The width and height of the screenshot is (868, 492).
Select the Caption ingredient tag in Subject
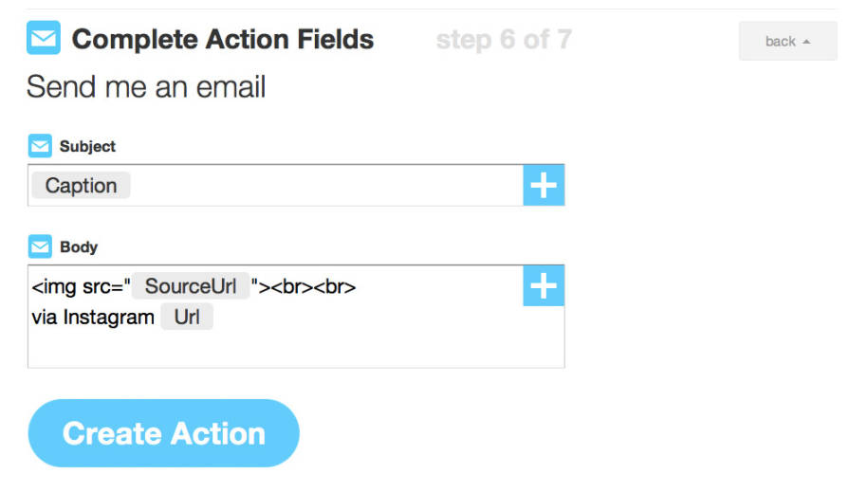[x=81, y=186]
